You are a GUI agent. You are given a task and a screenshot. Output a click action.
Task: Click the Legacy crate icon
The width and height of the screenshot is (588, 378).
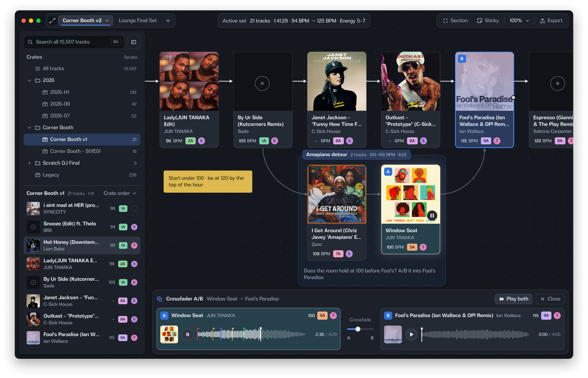click(x=37, y=175)
